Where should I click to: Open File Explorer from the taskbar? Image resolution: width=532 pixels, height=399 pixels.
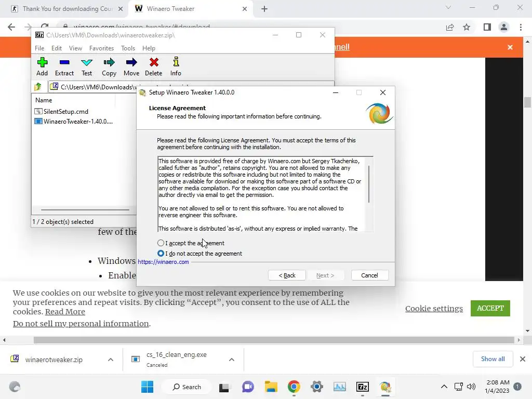pos(271,387)
